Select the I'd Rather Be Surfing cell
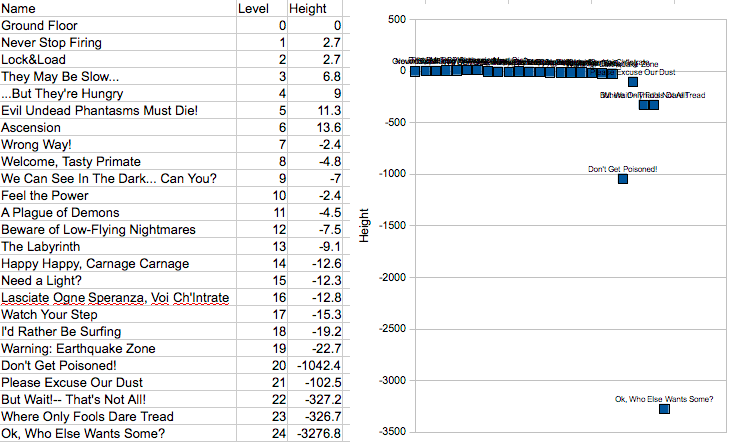Screen dimensions: 734x442 click(x=118, y=332)
